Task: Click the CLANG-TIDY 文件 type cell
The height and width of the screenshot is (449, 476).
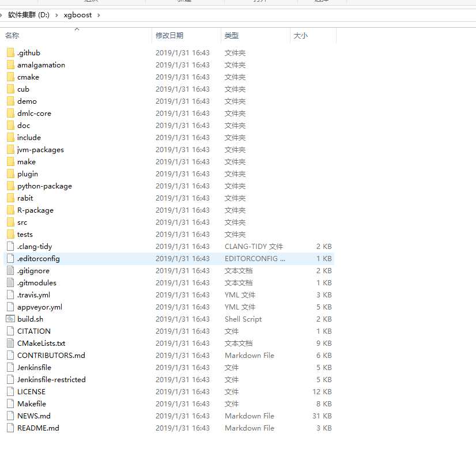Action: point(254,247)
